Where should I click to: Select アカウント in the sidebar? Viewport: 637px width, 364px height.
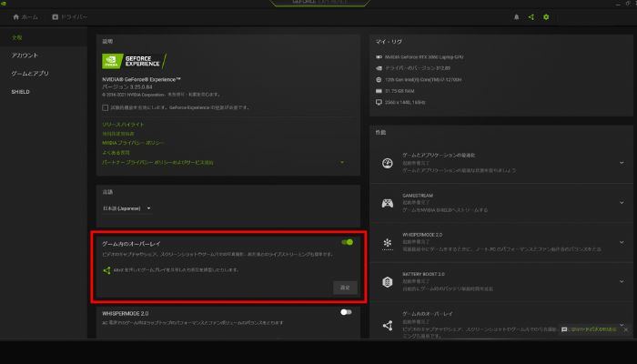click(25, 56)
